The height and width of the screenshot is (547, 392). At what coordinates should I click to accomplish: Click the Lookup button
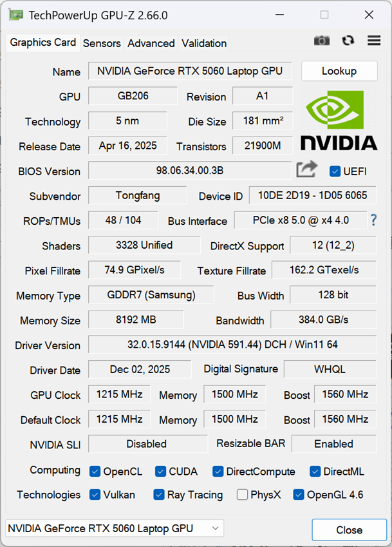[x=339, y=71]
